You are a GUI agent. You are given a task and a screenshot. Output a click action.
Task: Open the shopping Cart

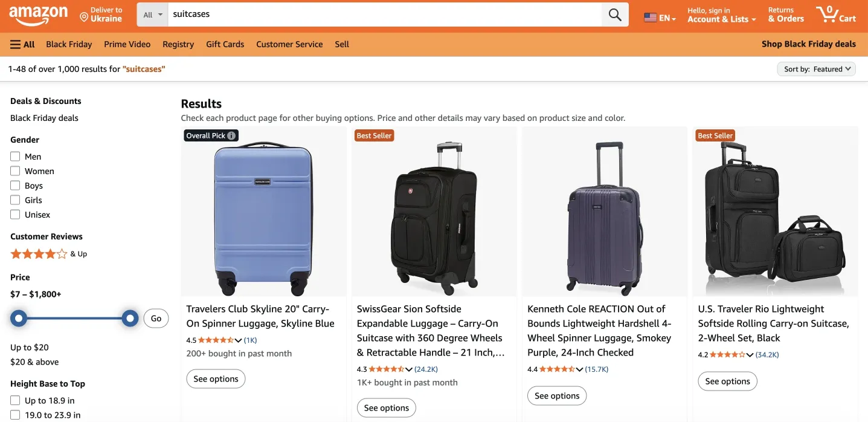(836, 15)
